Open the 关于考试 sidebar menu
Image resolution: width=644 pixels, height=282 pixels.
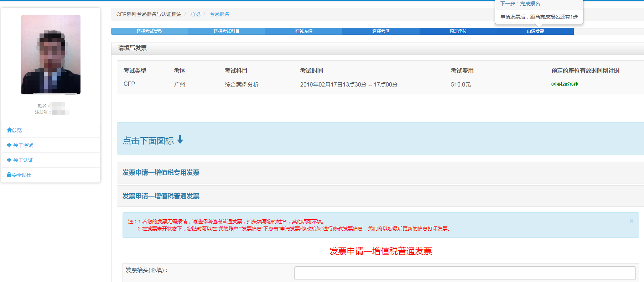pyautogui.click(x=23, y=145)
